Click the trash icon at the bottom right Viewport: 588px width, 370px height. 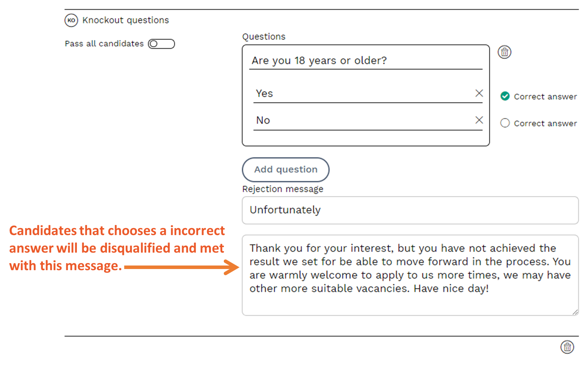(567, 347)
